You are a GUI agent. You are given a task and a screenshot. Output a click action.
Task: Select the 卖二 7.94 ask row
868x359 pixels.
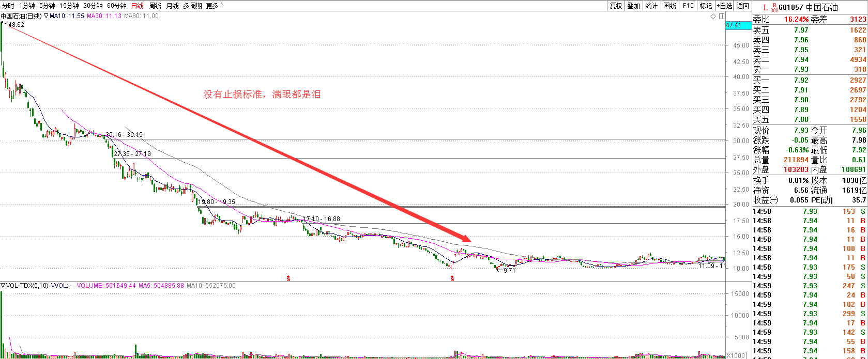click(x=810, y=59)
